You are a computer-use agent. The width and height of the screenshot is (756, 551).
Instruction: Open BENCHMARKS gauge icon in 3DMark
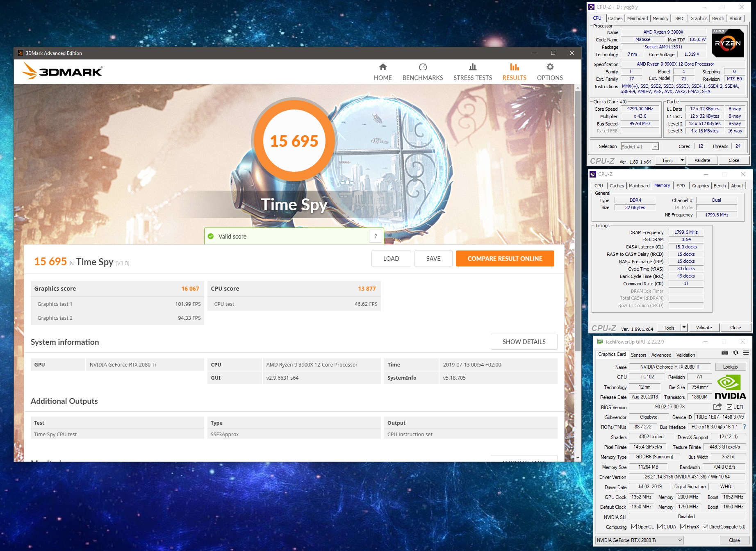423,67
